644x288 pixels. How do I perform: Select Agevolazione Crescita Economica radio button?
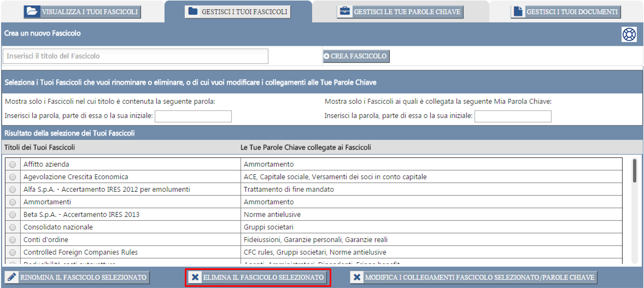pyautogui.click(x=13, y=177)
